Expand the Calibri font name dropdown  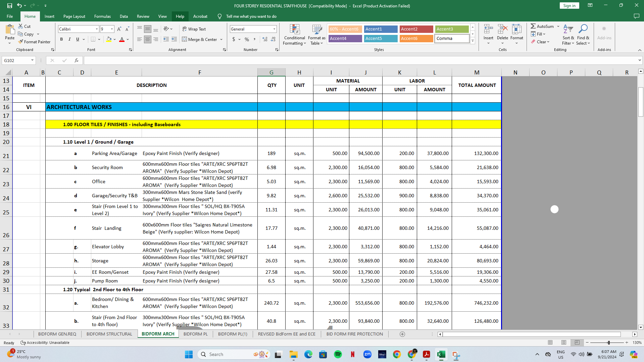(97, 29)
